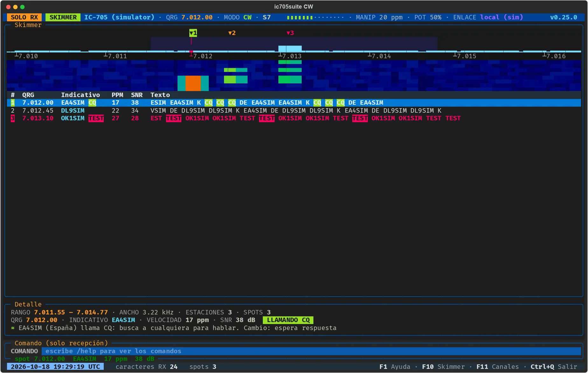Click the Texto column header
This screenshot has height=373, width=588.
[x=160, y=95]
